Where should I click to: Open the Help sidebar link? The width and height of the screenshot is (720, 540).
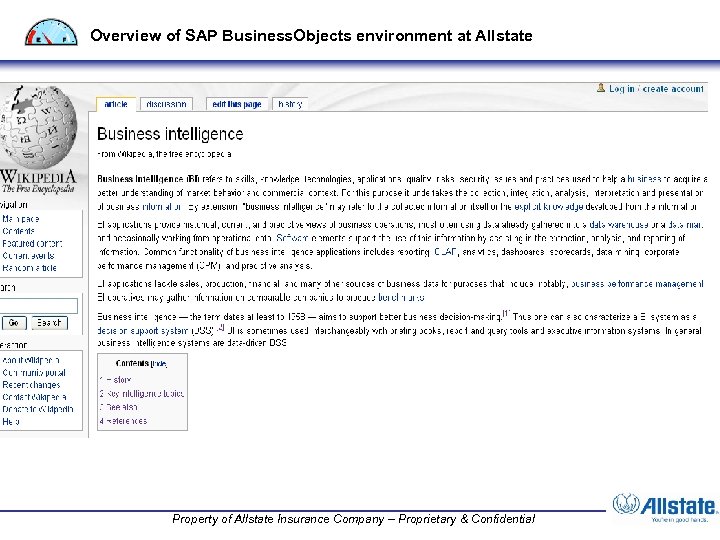click(11, 422)
